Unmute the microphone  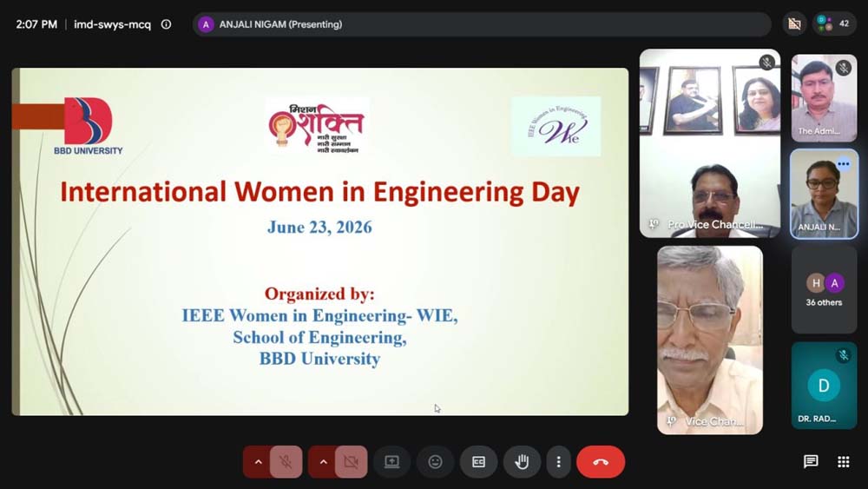click(x=286, y=462)
